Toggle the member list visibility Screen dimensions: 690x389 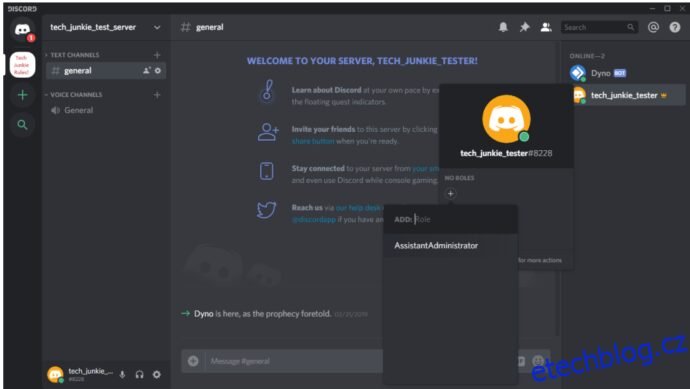[546, 27]
